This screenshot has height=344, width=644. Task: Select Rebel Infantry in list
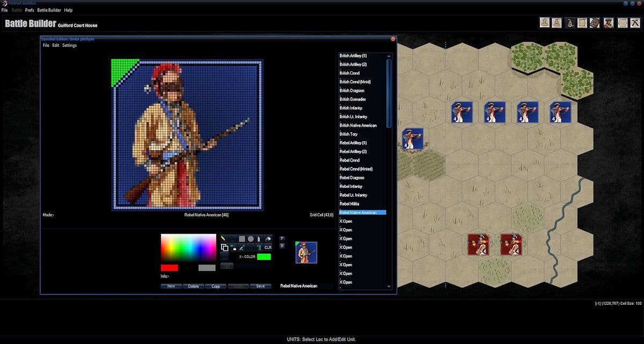(x=351, y=186)
